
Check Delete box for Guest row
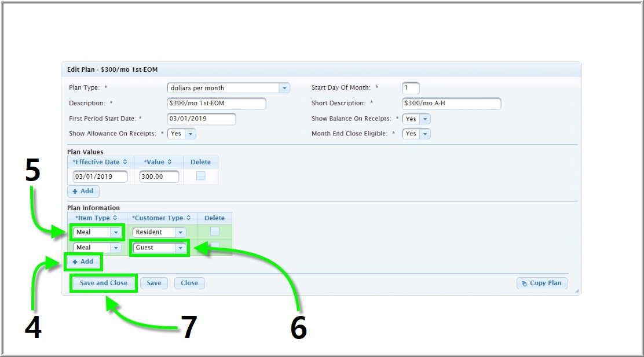(214, 246)
